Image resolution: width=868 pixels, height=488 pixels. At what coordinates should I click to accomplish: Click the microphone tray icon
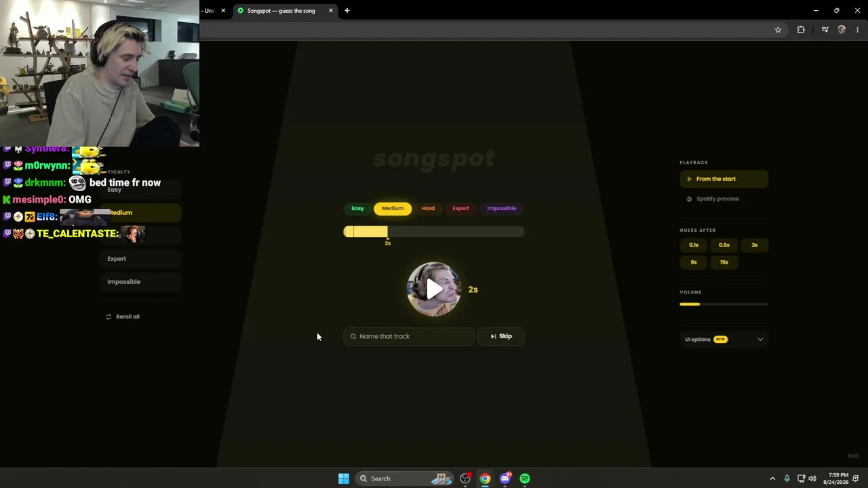787,479
